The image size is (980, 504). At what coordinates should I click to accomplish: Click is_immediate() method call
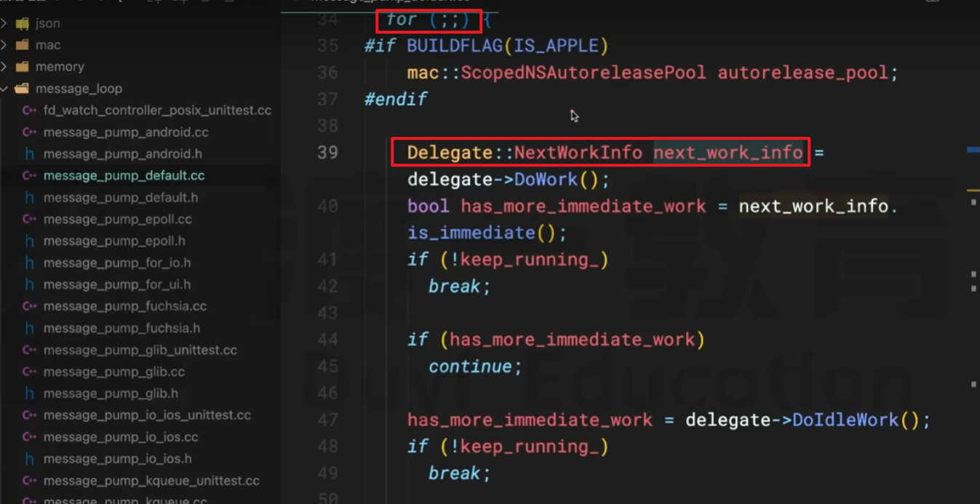coord(482,233)
